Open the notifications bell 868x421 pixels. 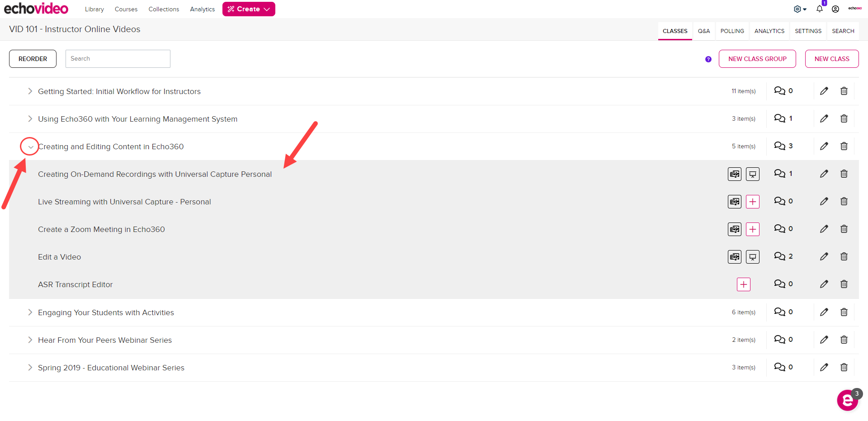point(820,9)
